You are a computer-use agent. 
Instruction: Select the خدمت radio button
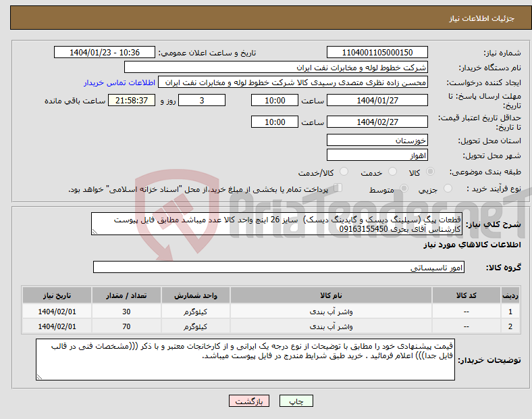click(392, 172)
